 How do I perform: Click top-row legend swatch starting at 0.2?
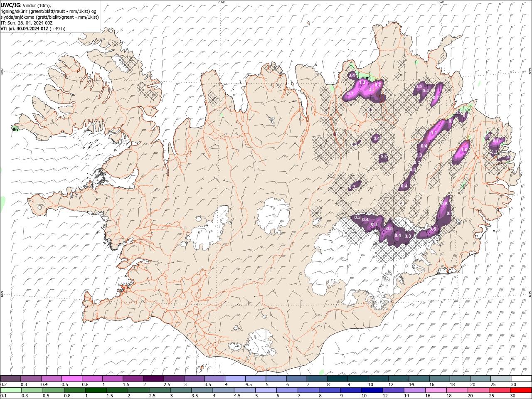[x=11, y=379]
